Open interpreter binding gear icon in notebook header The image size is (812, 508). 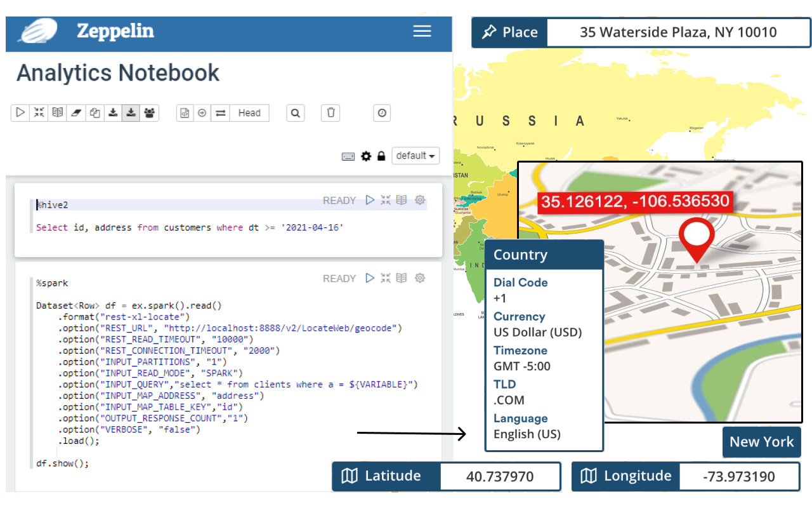coord(366,156)
